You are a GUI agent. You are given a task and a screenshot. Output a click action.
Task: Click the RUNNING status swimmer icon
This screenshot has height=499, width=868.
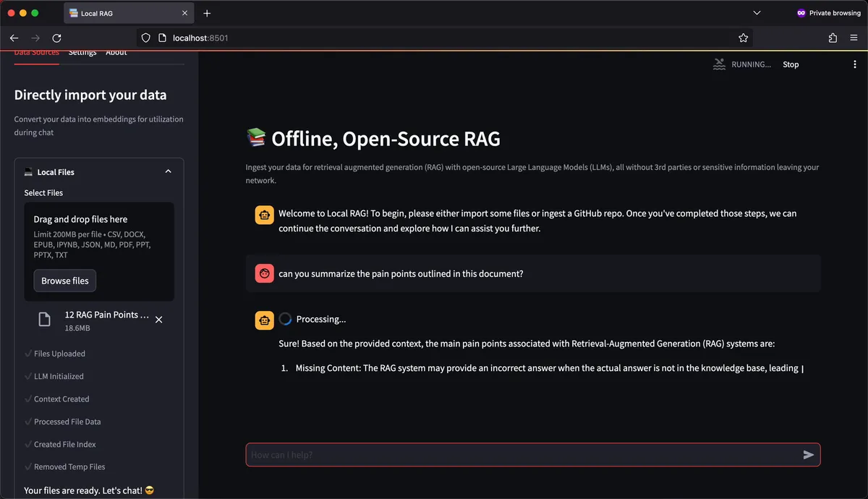point(719,64)
